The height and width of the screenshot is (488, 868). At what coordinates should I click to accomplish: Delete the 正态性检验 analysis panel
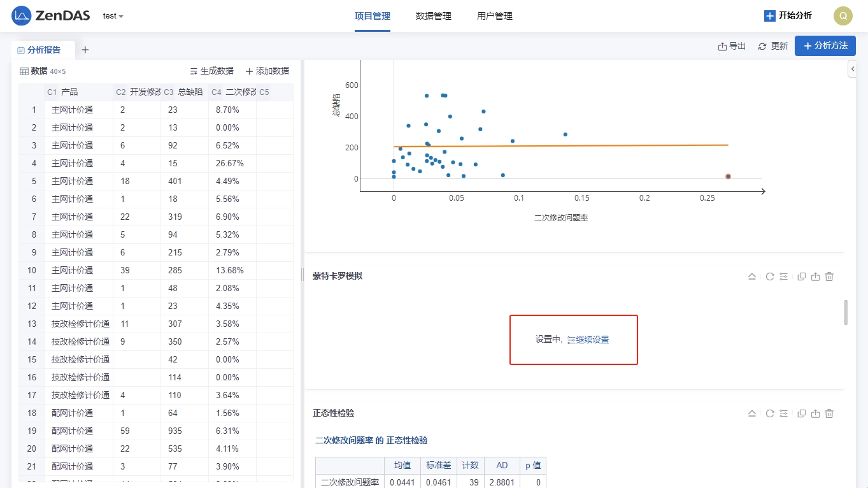click(x=829, y=413)
